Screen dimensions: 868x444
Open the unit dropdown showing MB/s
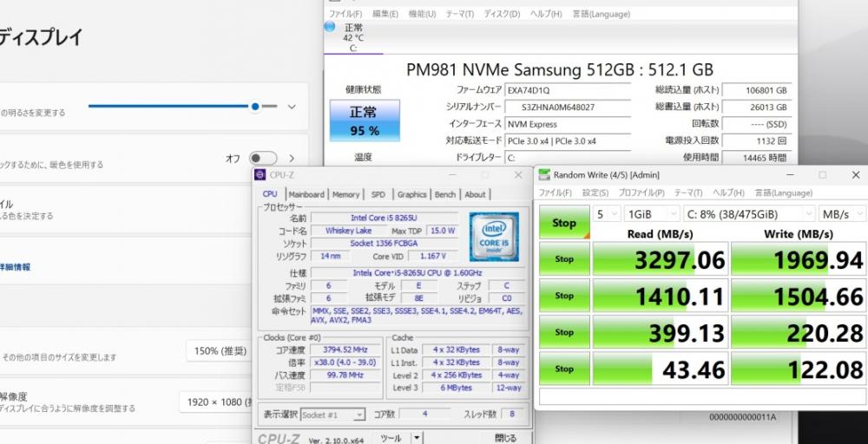[x=842, y=214]
